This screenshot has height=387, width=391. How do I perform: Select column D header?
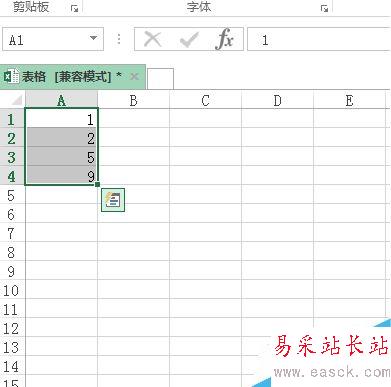278,100
